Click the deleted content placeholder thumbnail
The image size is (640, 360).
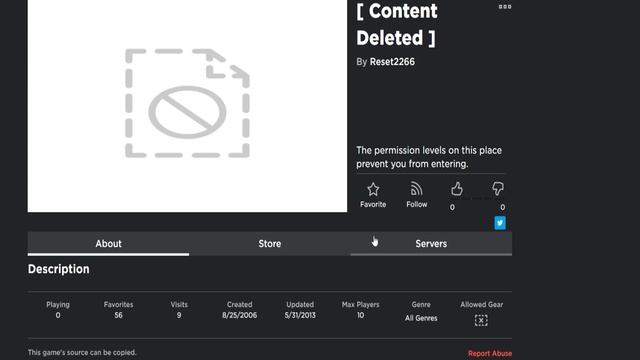tap(187, 106)
